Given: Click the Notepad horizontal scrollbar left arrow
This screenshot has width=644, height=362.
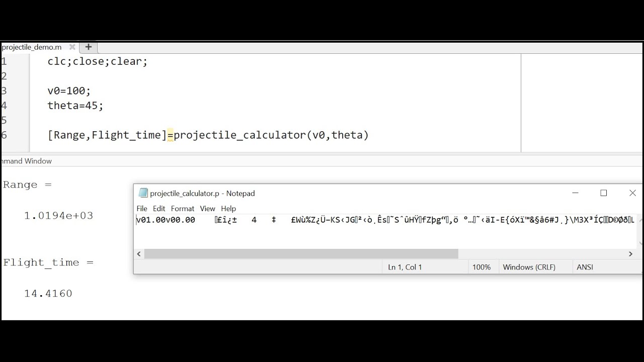Looking at the screenshot, I should [x=139, y=254].
